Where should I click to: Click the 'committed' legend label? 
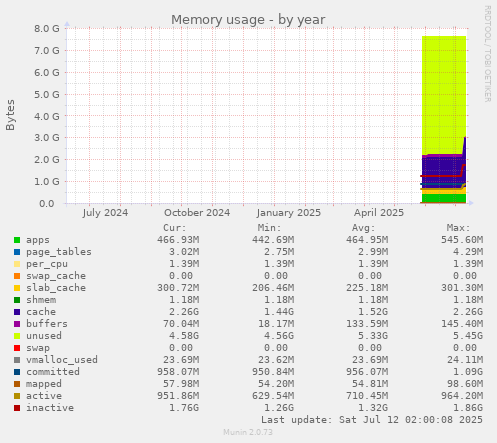pyautogui.click(x=53, y=372)
